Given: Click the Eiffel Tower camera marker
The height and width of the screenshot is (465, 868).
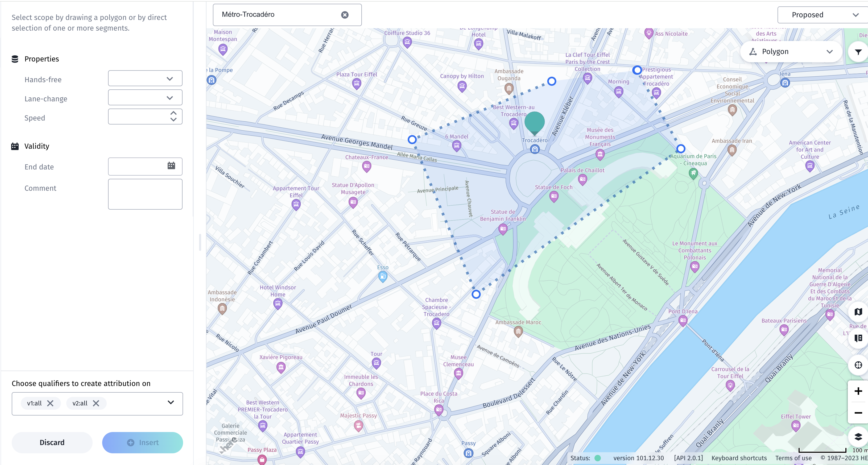Looking at the screenshot, I should pyautogui.click(x=796, y=426).
